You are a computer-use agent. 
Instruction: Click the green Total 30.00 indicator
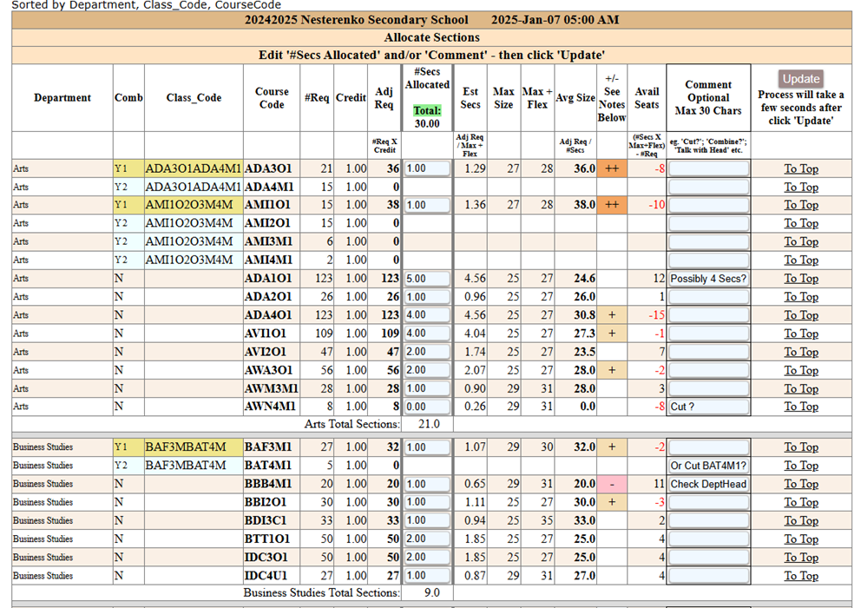[427, 117]
